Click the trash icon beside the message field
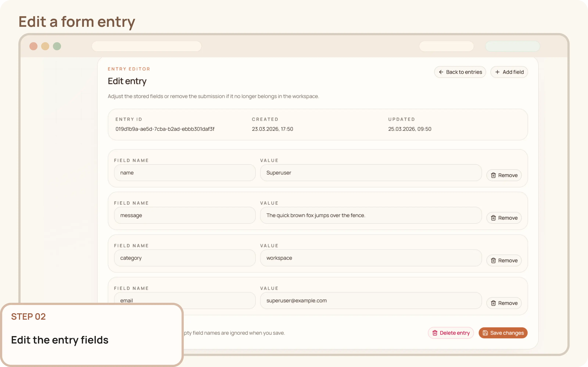This screenshot has height=367, width=588. (x=493, y=218)
